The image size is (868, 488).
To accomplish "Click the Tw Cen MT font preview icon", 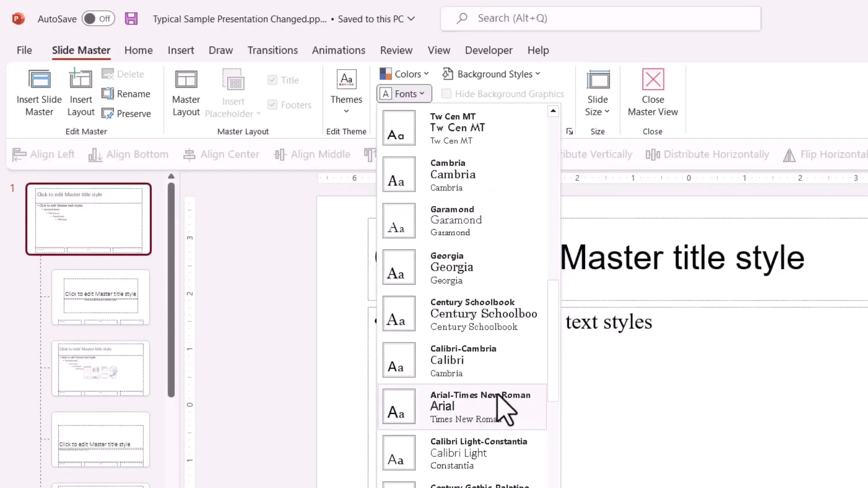I will 399,128.
